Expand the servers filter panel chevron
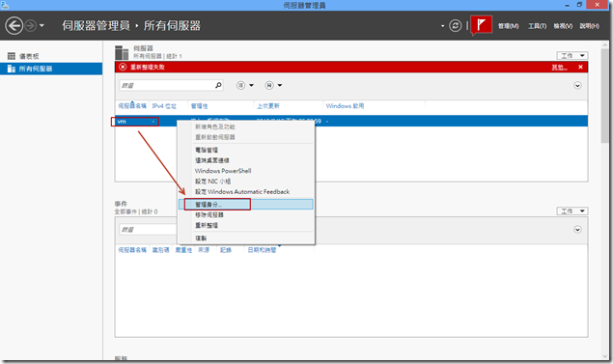 (577, 85)
